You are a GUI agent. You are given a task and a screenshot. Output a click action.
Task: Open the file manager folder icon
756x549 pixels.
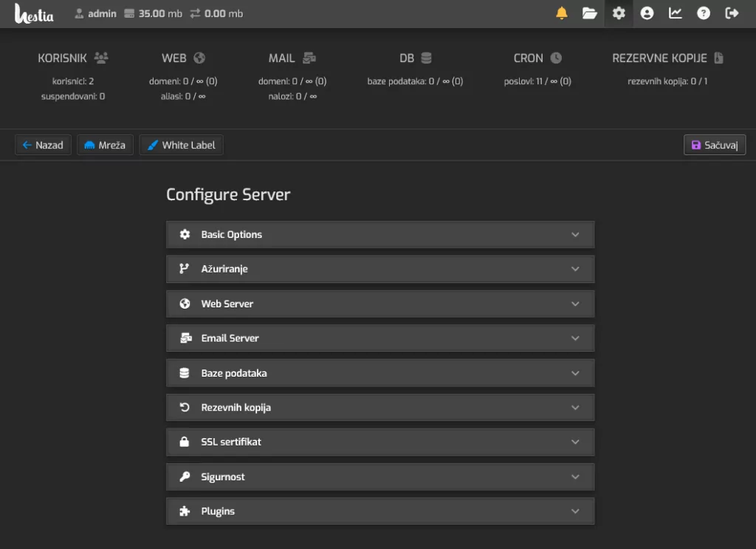coord(590,13)
